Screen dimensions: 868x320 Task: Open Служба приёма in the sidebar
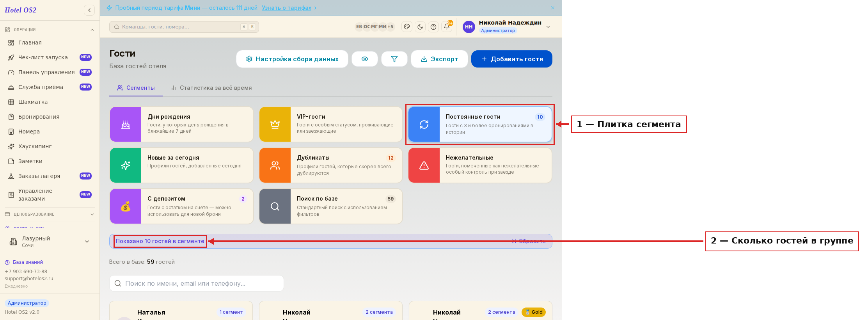click(x=50, y=87)
